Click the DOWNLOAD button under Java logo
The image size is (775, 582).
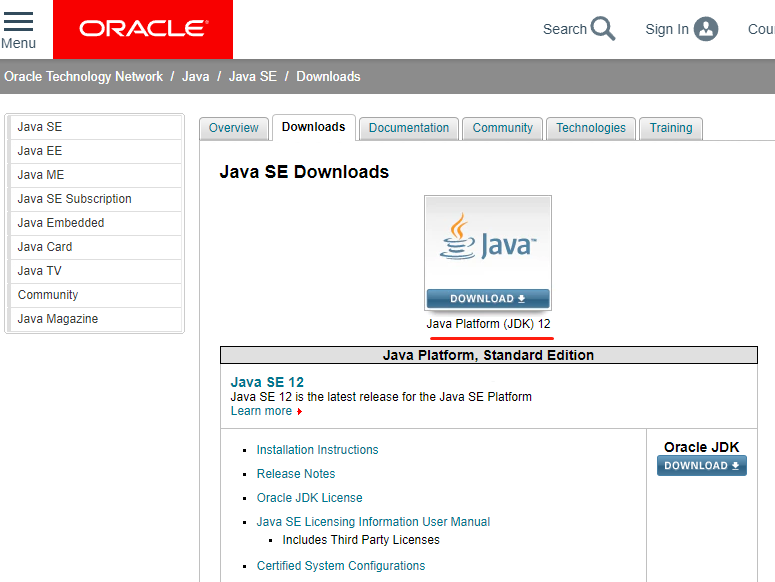pyautogui.click(x=488, y=299)
